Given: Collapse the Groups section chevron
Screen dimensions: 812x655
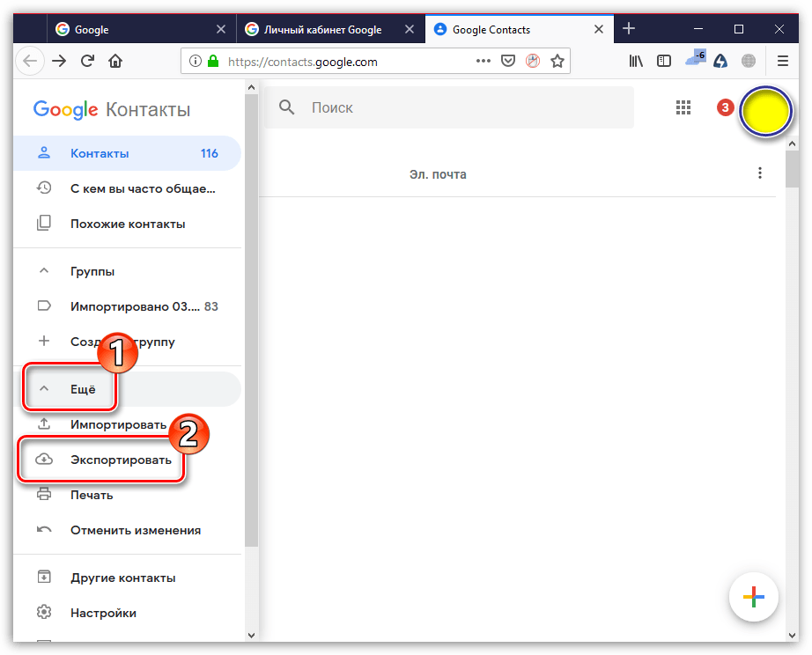Looking at the screenshot, I should click(44, 270).
